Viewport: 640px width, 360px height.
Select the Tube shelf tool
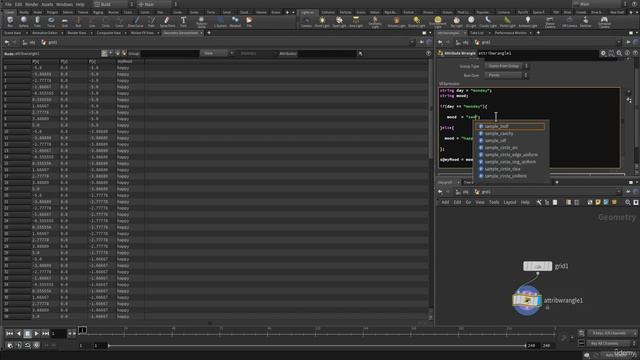pos(37,22)
